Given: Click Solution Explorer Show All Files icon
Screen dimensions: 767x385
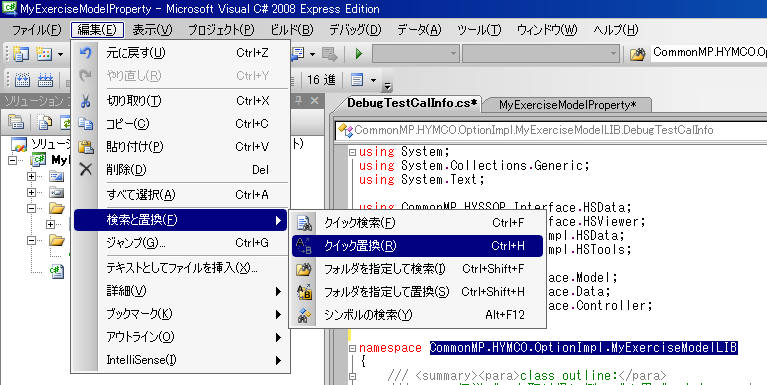Looking at the screenshot, I should (x=45, y=122).
